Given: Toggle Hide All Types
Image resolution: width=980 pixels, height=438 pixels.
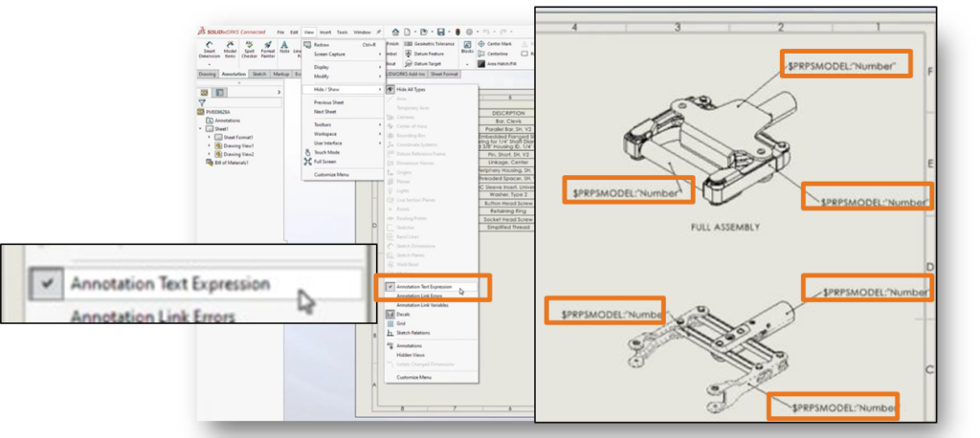Looking at the screenshot, I should [x=432, y=89].
